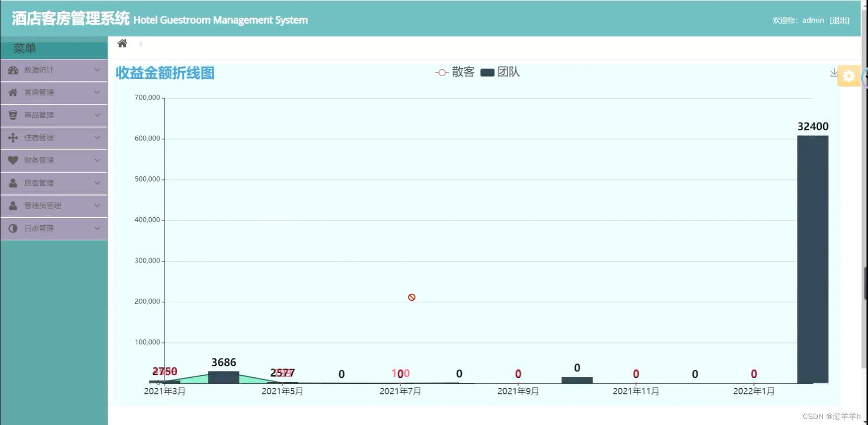Open the 数据统计 menu item
Viewport: 868px width, 425px height.
point(54,70)
